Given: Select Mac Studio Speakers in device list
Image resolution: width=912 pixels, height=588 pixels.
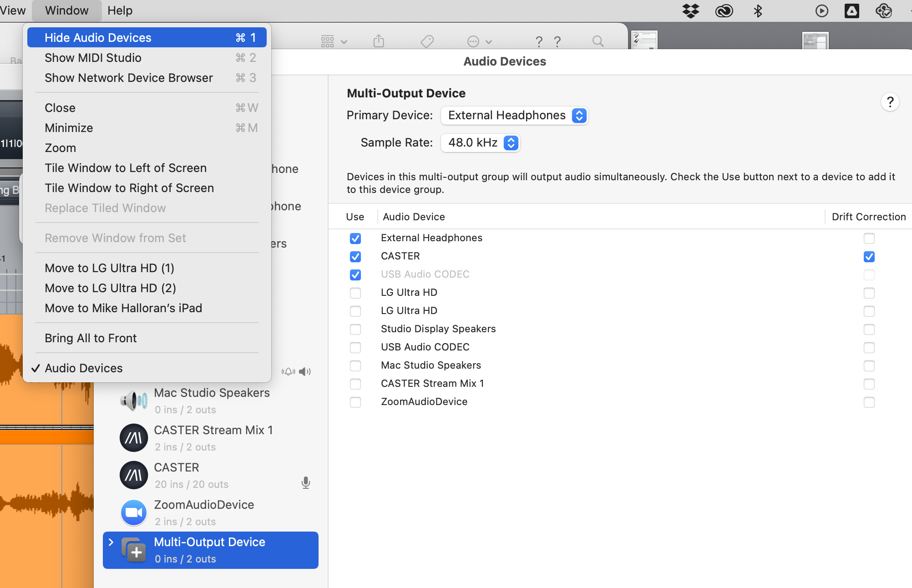Looking at the screenshot, I should coord(210,400).
